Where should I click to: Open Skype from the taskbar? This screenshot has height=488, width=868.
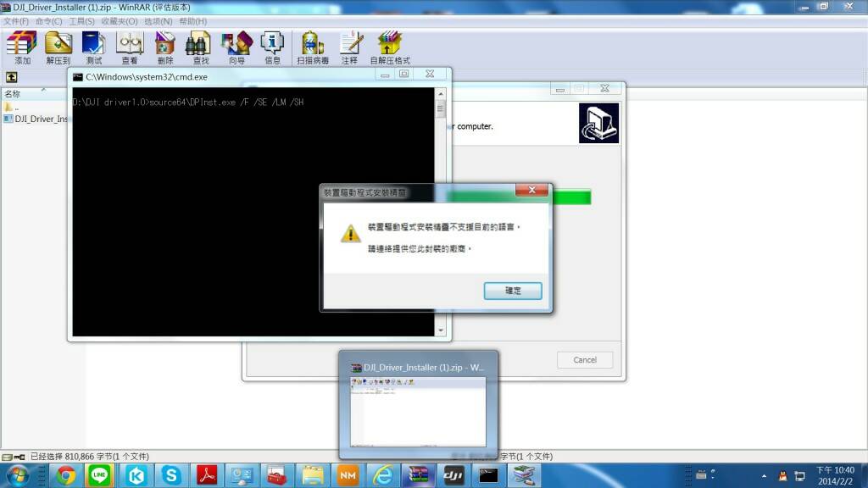coord(171,475)
